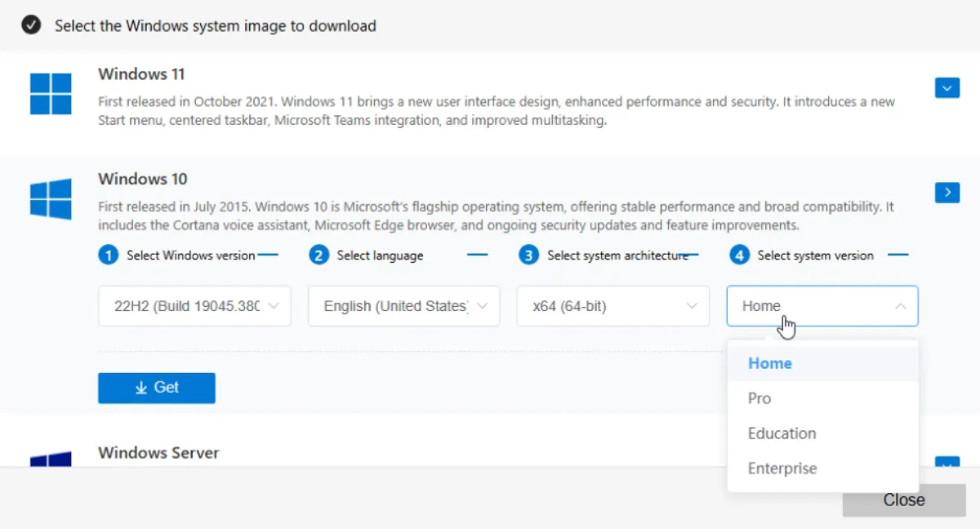Click the Windows Server section title
Viewport: 980px width, 529px height.
tap(158, 452)
